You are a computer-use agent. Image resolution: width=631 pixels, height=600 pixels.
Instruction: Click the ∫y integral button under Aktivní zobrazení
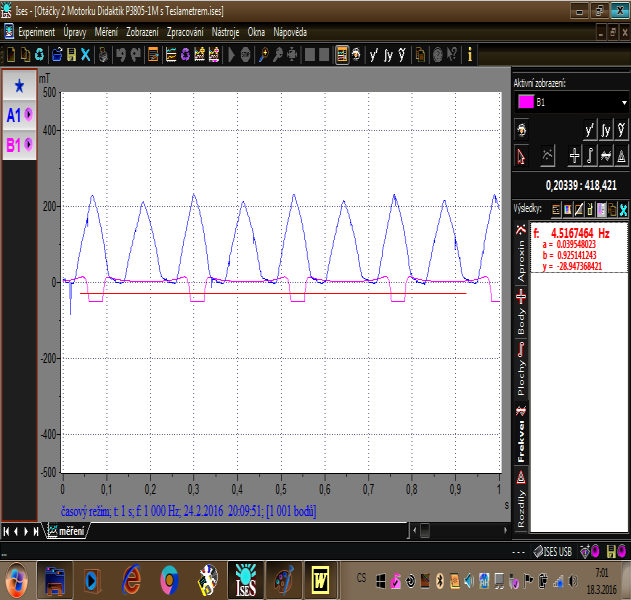[606, 130]
